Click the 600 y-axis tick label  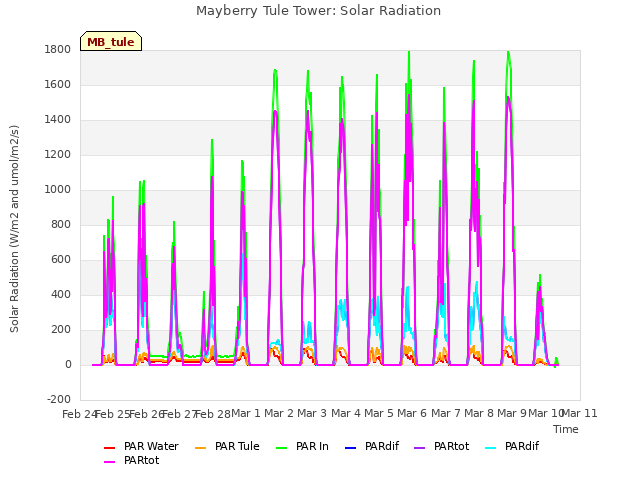tap(61, 260)
